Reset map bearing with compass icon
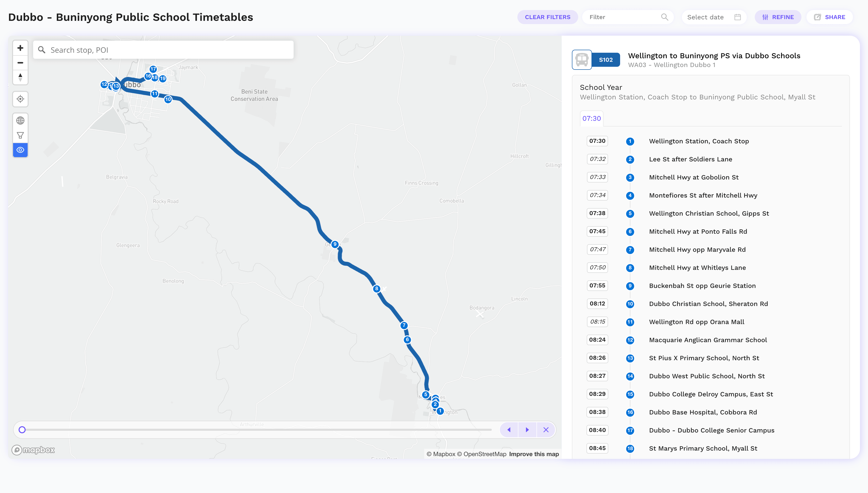The width and height of the screenshot is (868, 493). click(20, 77)
